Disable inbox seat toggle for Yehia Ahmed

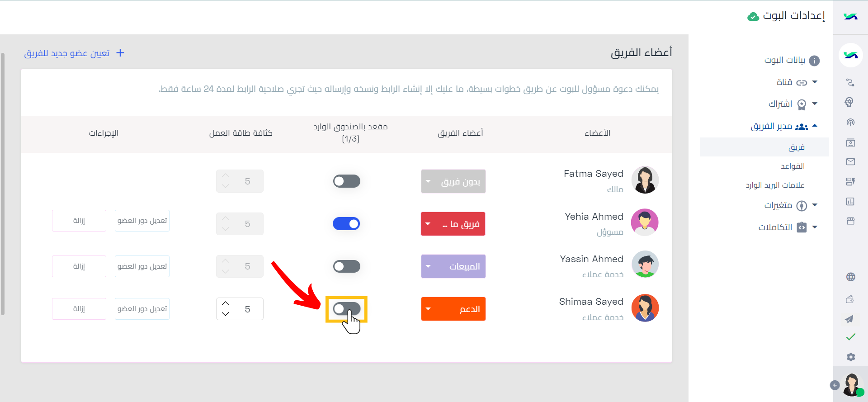pyautogui.click(x=346, y=224)
